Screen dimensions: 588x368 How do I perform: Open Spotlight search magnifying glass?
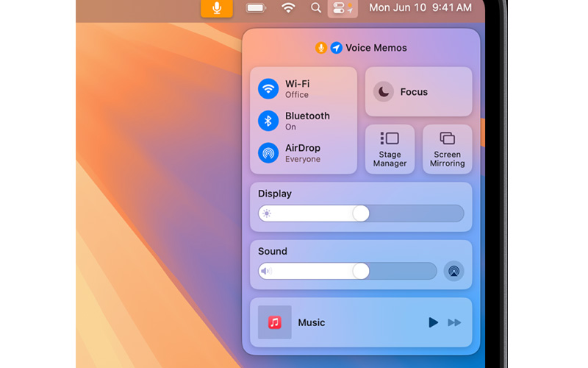pos(316,8)
